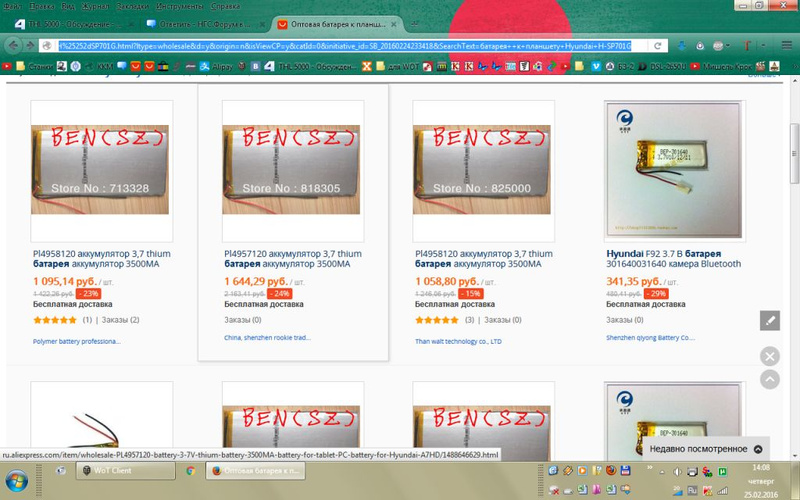This screenshot has width=800, height=500.
Task: Open the volume speaker tray icon
Action: pos(678,471)
